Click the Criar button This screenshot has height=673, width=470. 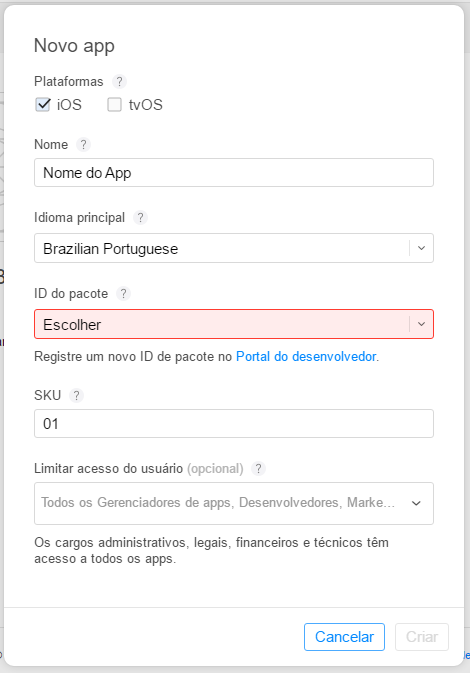tap(422, 637)
